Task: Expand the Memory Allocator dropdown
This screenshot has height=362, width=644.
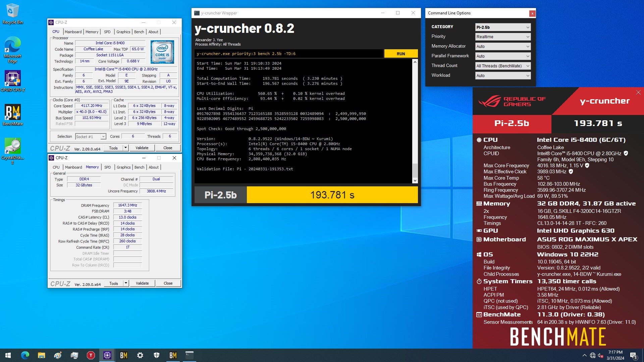Action: click(503, 47)
